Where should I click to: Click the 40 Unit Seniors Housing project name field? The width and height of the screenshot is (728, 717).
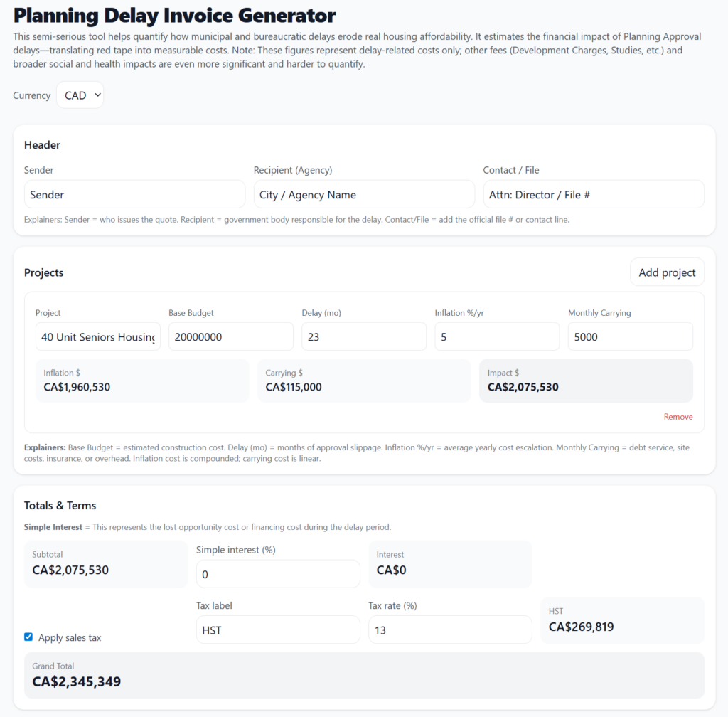[97, 336]
